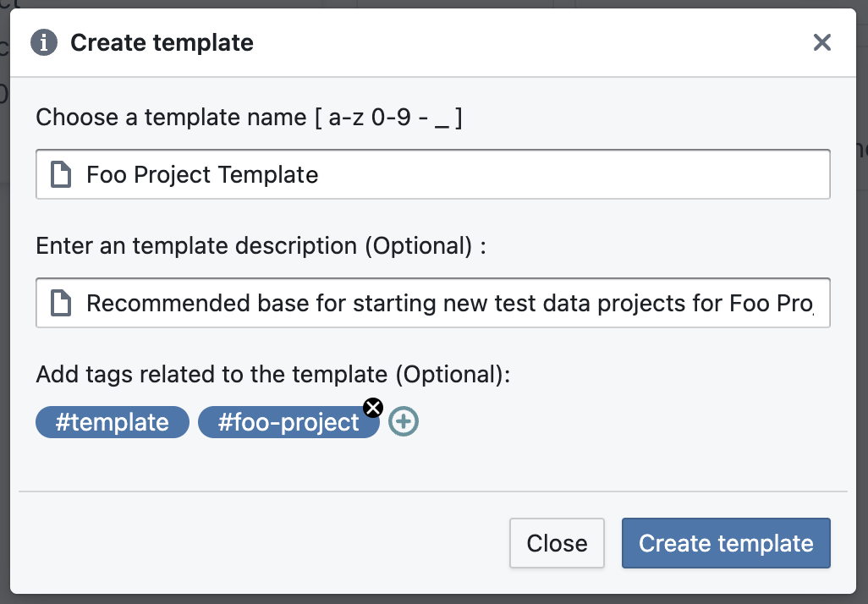Image resolution: width=868 pixels, height=604 pixels.
Task: Click the document icon in description field
Action: 61,303
